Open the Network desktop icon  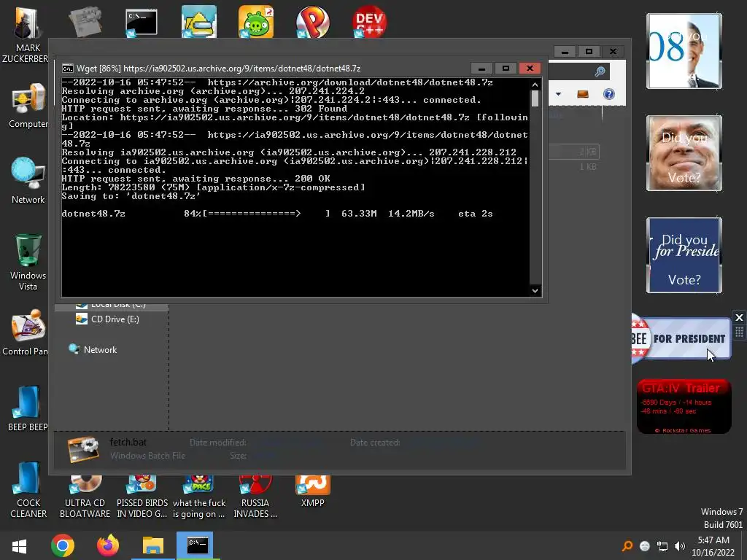(x=28, y=181)
